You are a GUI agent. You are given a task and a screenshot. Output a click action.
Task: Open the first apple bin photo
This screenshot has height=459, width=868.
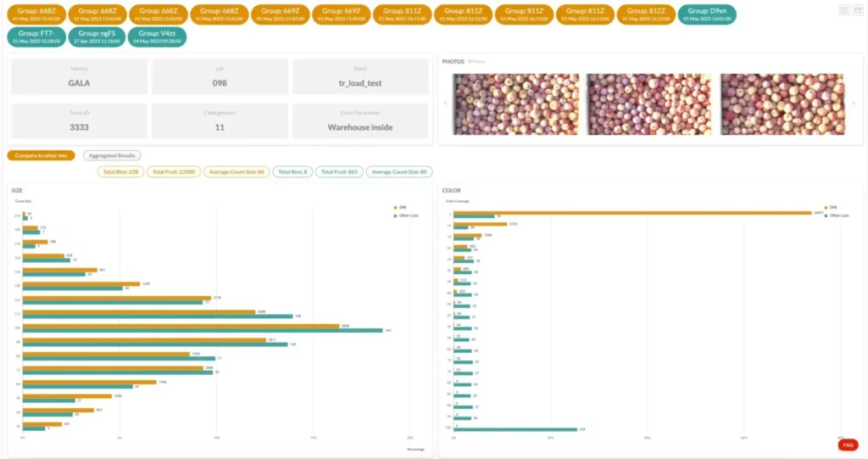515,104
